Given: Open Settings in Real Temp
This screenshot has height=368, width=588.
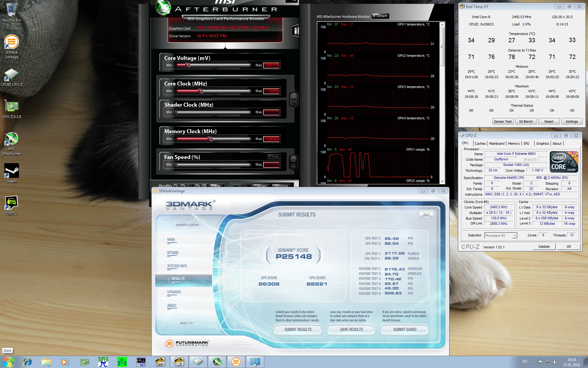Looking at the screenshot, I should (x=571, y=121).
